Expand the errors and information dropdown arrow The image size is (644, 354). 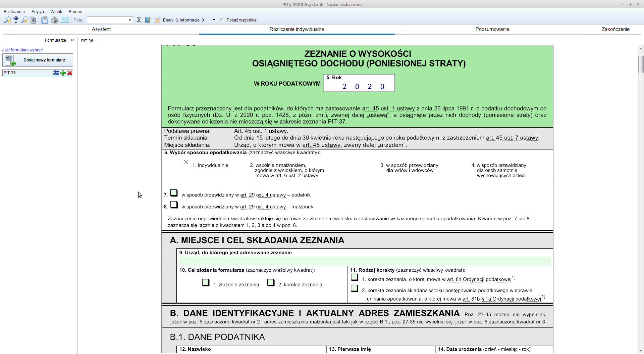point(214,20)
